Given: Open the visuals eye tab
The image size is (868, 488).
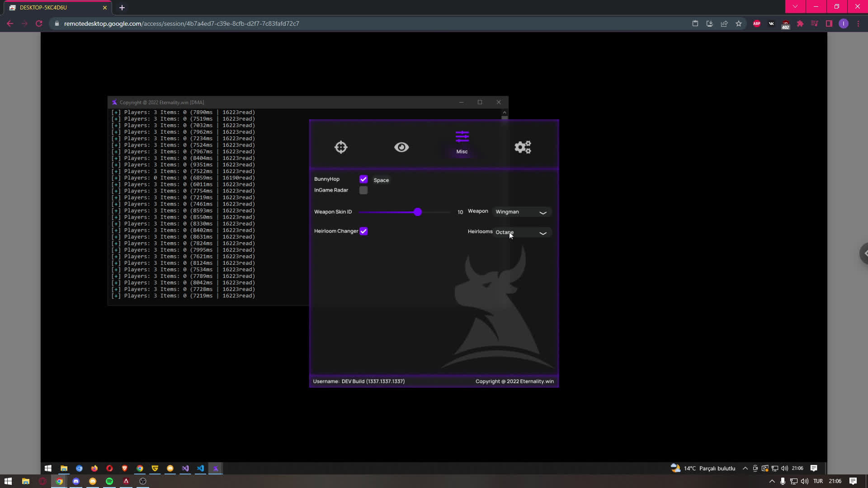Looking at the screenshot, I should [401, 147].
